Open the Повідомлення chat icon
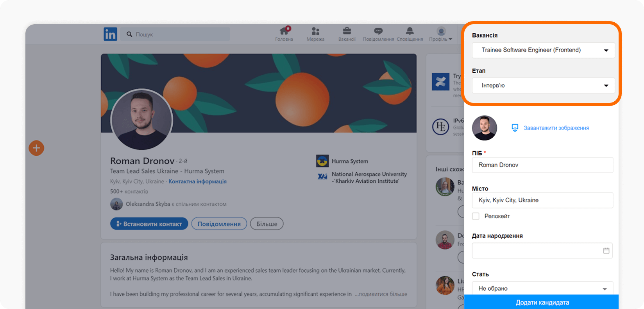 tap(378, 31)
